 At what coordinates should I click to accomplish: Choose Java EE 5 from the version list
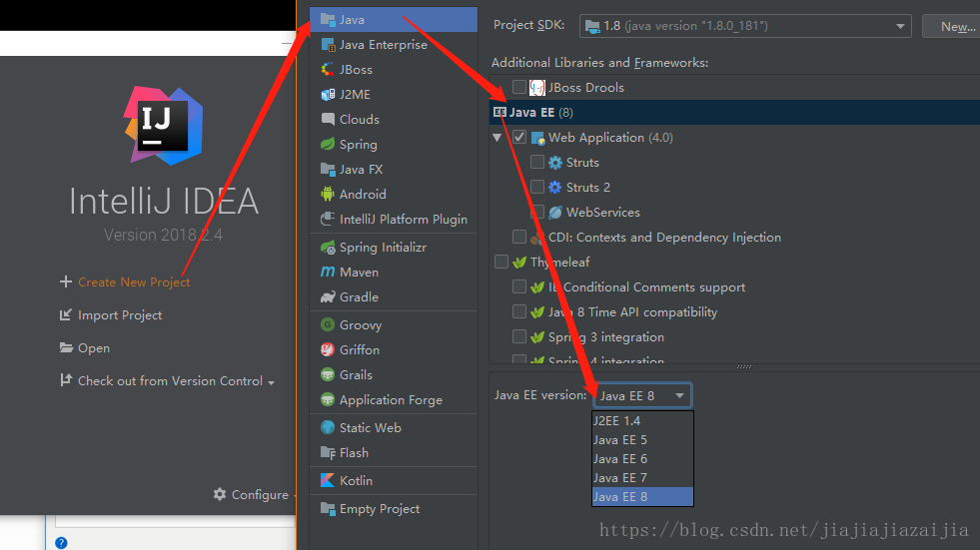pos(642,439)
